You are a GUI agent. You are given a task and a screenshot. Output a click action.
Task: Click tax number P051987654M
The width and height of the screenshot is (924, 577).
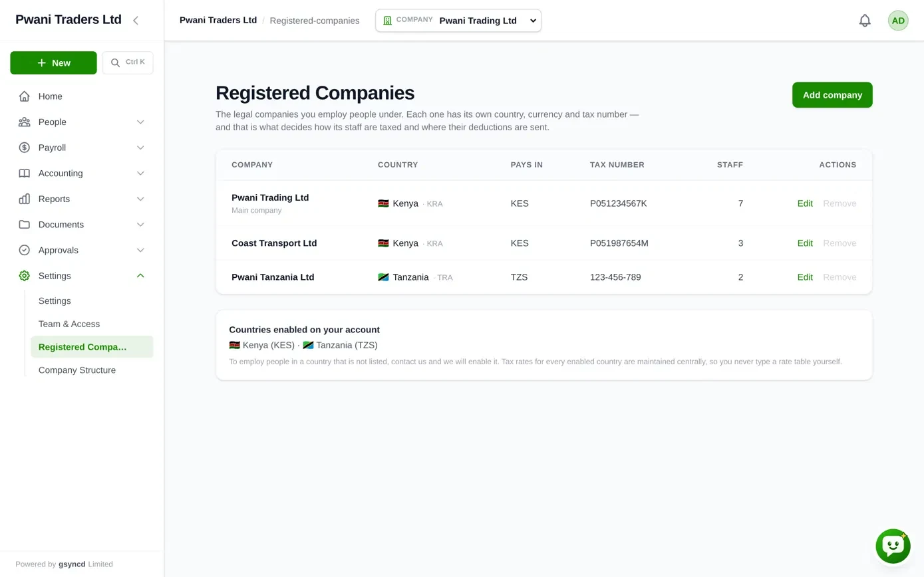(619, 243)
